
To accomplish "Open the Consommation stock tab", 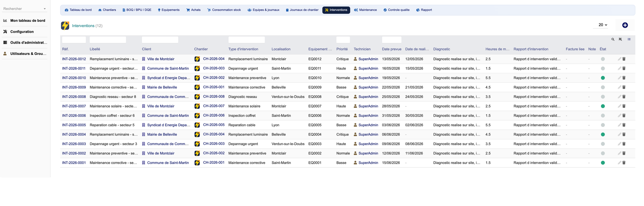I will point(224,10).
